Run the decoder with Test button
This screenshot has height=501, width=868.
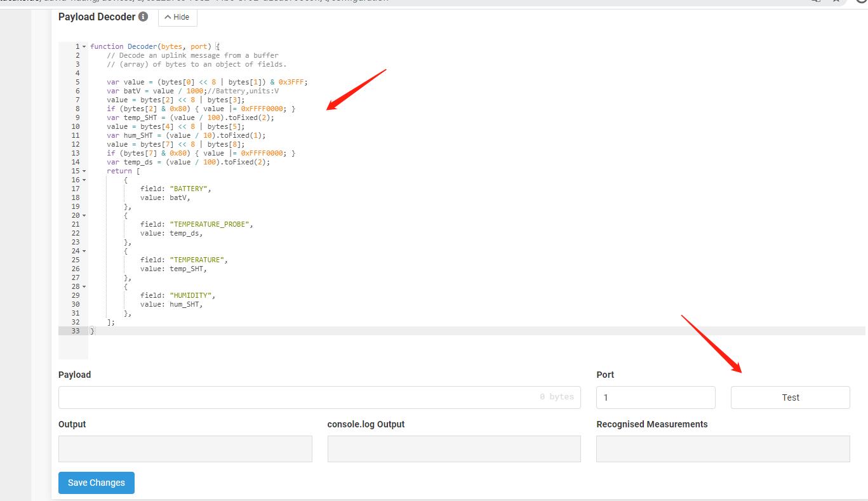(x=791, y=397)
